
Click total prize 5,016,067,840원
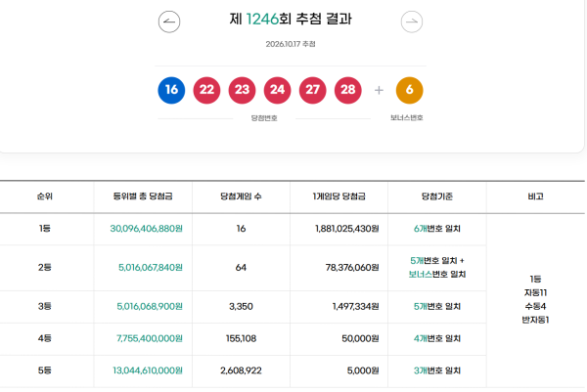pos(151,268)
